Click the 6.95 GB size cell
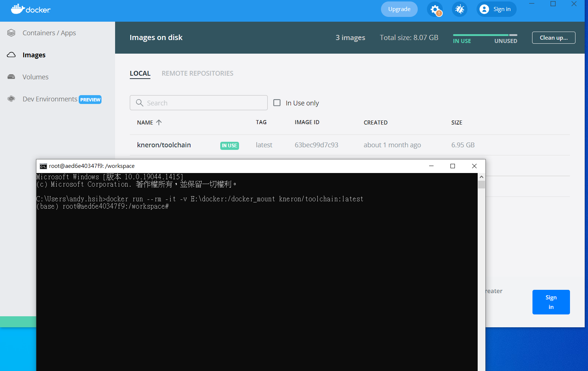The image size is (588, 371). coord(463,145)
